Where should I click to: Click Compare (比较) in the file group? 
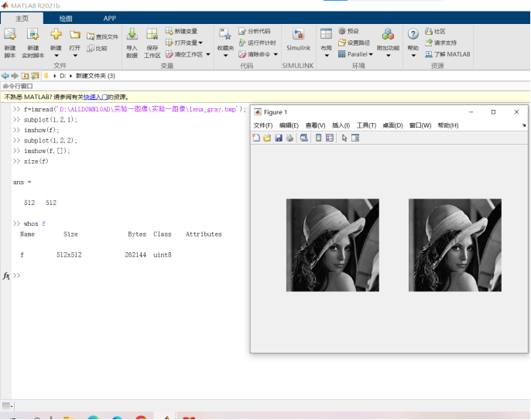[97, 48]
